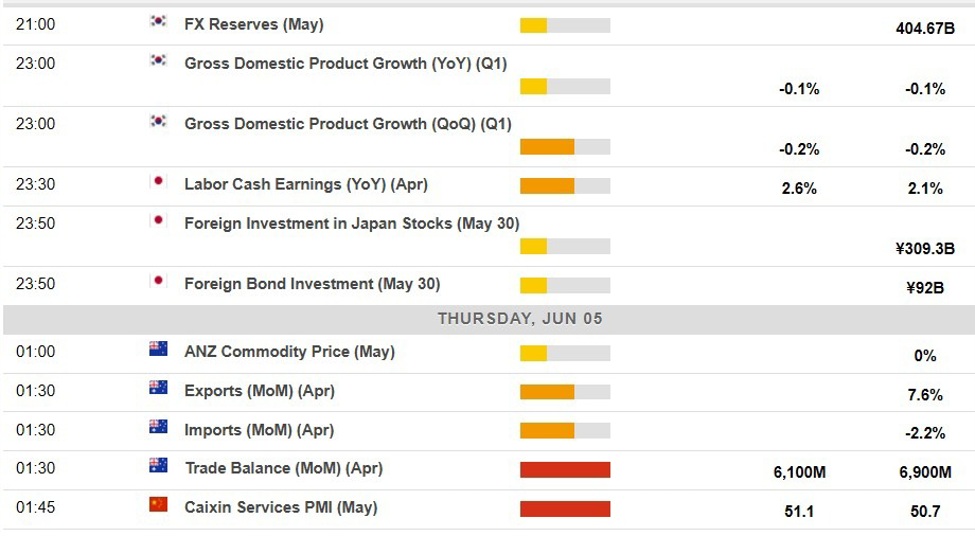The image size is (975, 536).
Task: Open Gross Domestic Product Growth (YoY) (Q1)
Action: (347, 63)
